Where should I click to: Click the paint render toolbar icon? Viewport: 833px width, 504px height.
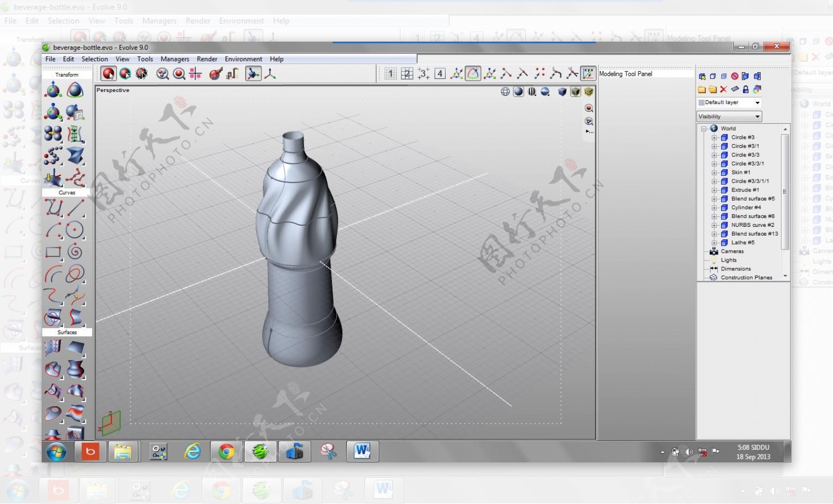point(215,74)
